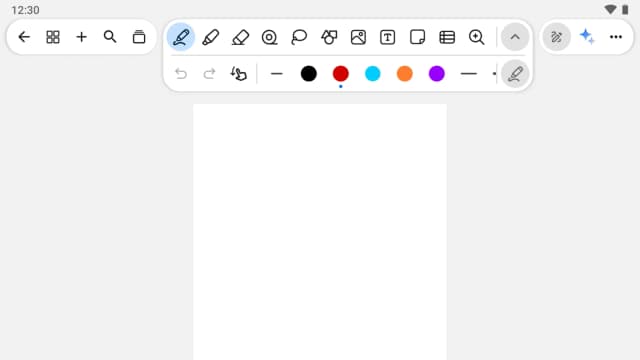Image resolution: width=640 pixels, height=360 pixels.
Task: Open the page grid view
Action: click(x=53, y=37)
